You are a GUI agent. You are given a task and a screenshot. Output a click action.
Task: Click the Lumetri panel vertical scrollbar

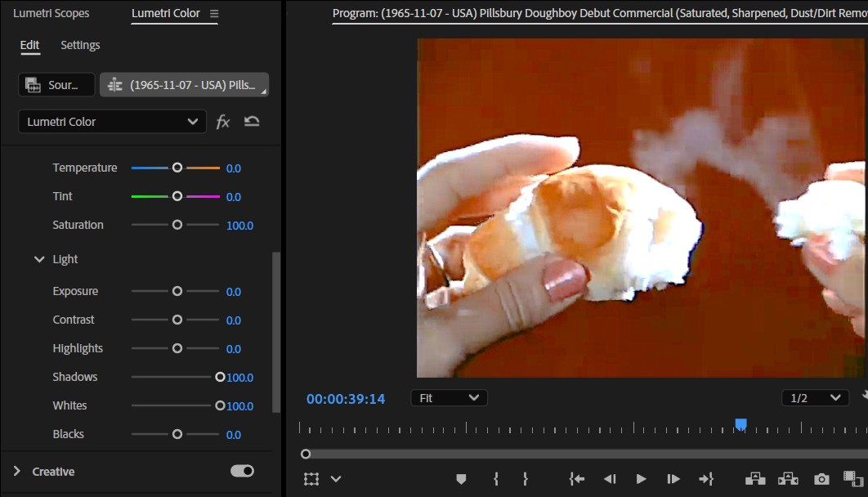276,332
